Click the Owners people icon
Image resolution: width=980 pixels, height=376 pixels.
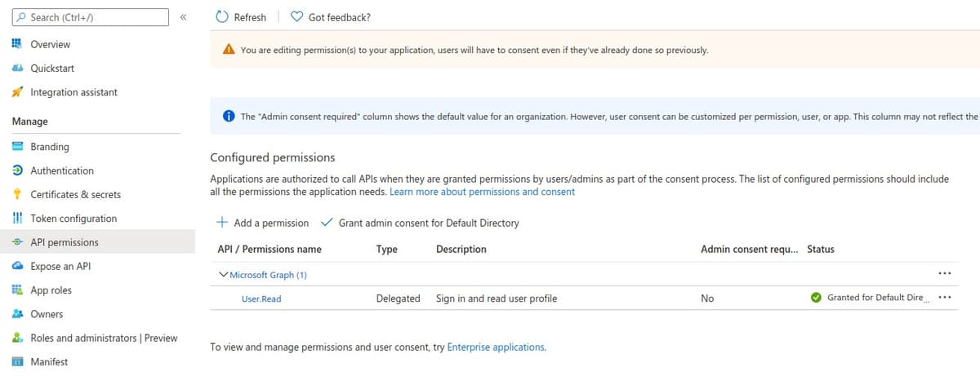click(x=17, y=314)
